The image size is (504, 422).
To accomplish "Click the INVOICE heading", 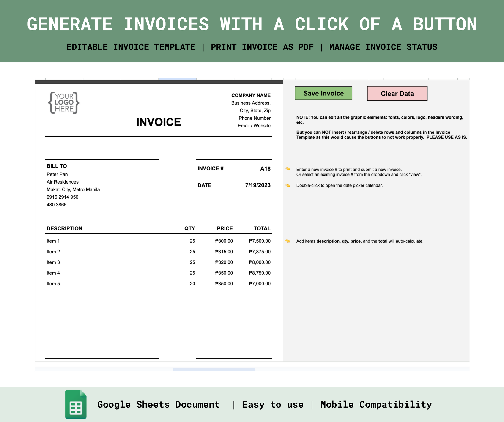I will tap(158, 122).
